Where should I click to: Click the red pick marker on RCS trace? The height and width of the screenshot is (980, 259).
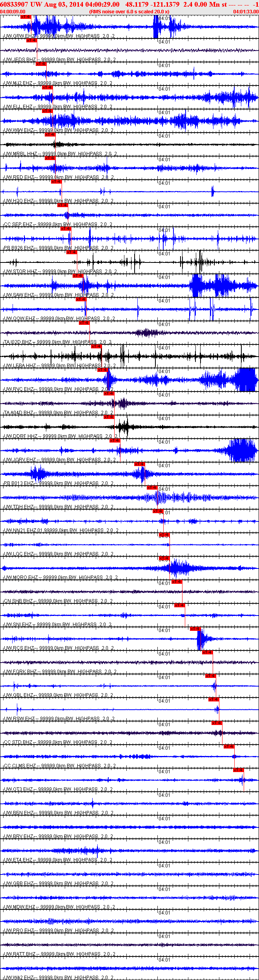(195, 629)
